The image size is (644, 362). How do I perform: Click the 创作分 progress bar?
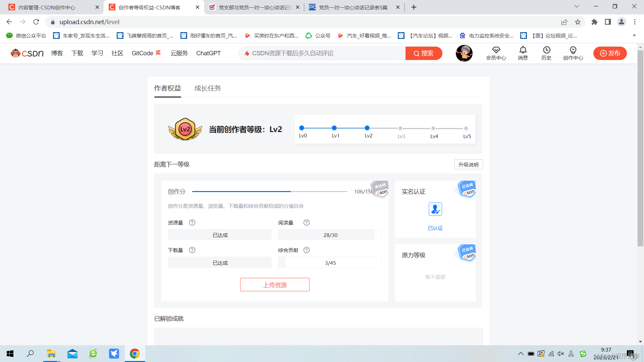point(270,191)
